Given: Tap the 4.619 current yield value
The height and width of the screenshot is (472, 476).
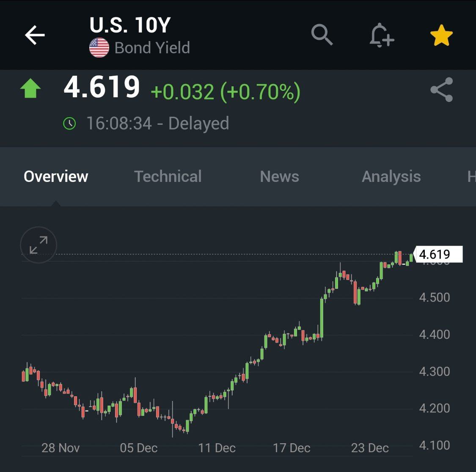Looking at the screenshot, I should [102, 88].
